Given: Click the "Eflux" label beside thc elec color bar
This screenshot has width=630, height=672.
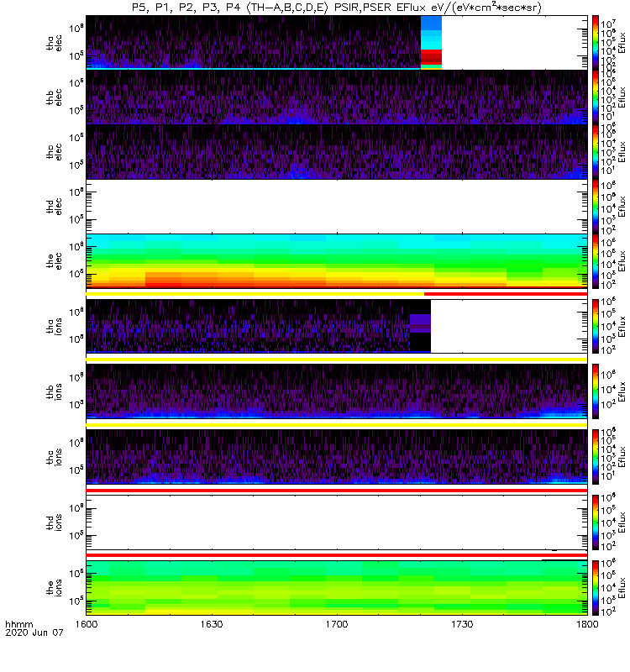Looking at the screenshot, I should point(622,152).
